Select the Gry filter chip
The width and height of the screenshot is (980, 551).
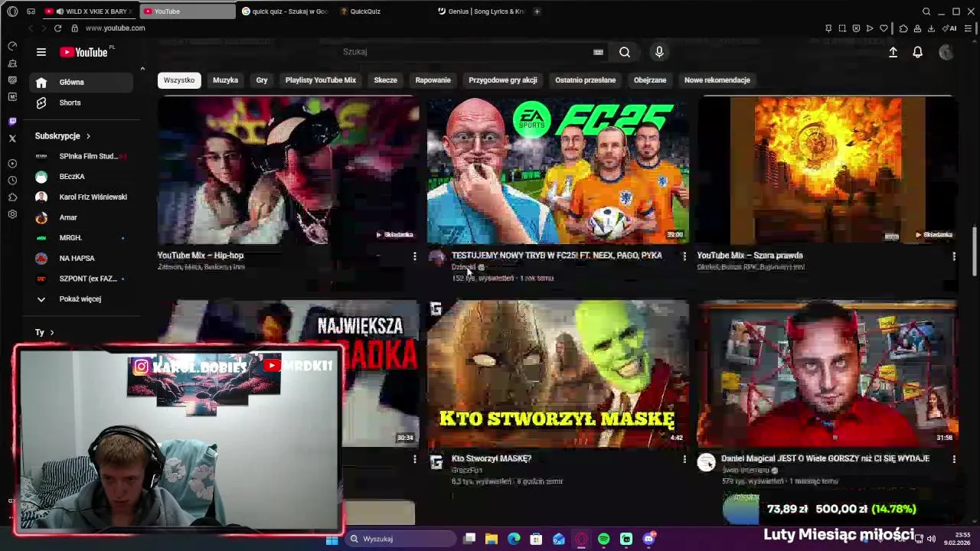[262, 80]
